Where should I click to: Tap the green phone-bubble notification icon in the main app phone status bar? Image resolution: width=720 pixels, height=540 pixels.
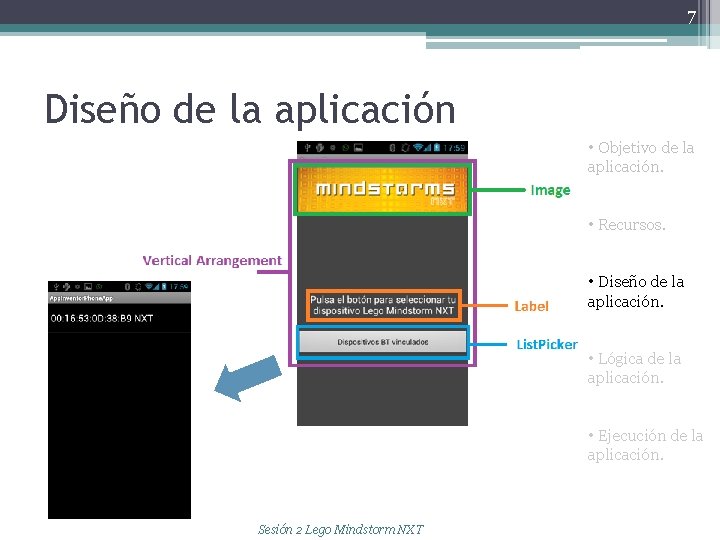pyautogui.click(x=345, y=148)
